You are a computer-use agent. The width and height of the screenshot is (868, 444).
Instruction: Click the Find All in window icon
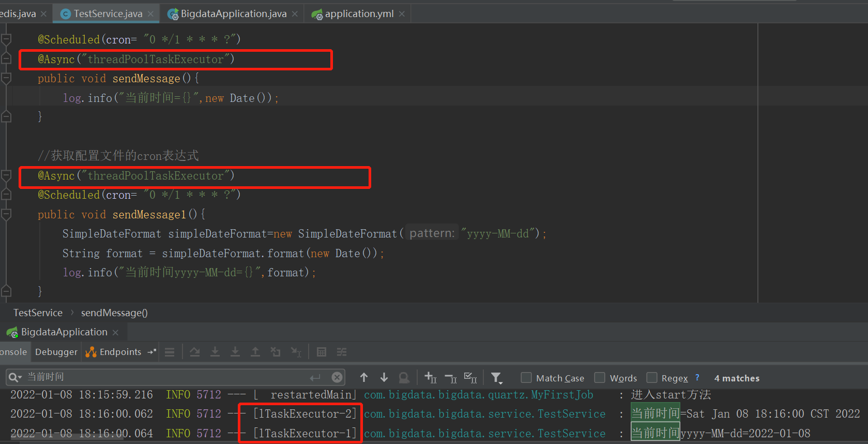click(404, 378)
